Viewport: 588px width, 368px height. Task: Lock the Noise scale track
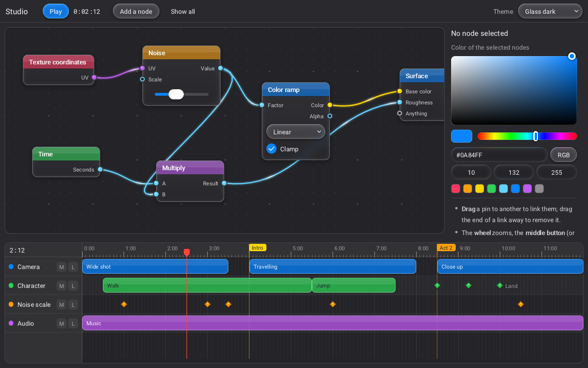tap(73, 305)
